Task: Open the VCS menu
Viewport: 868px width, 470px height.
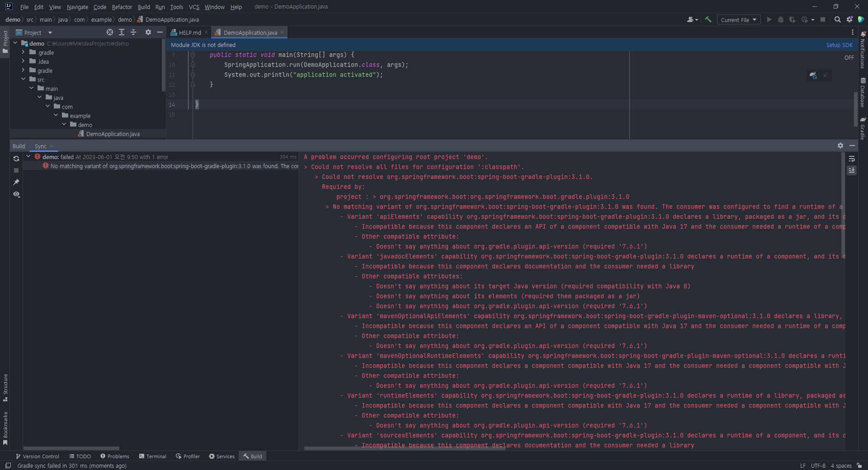Action: 193,7
